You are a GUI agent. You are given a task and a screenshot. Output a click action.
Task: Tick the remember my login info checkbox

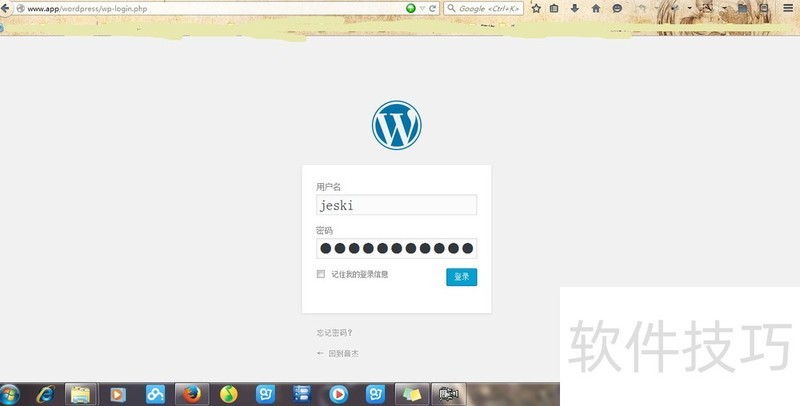pos(321,274)
